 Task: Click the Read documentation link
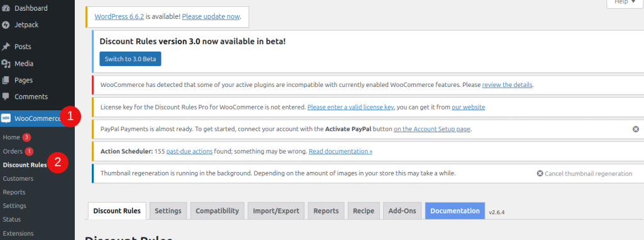(340, 151)
